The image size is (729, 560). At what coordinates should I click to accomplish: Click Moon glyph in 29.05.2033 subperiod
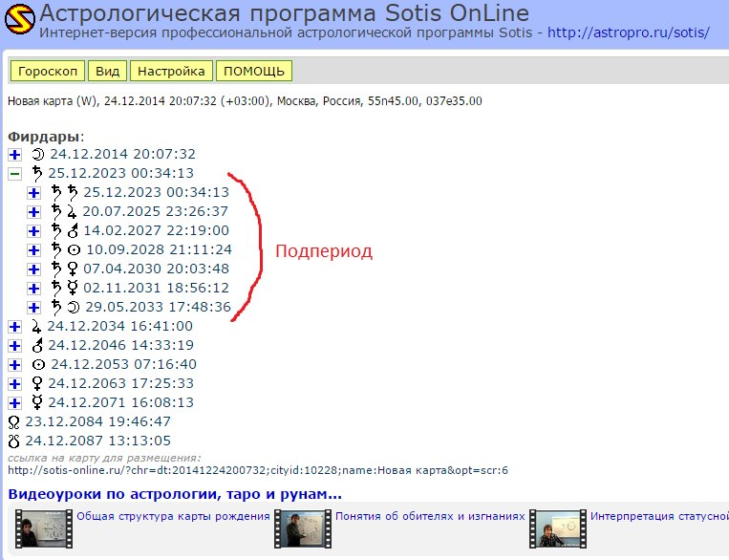pyautogui.click(x=74, y=307)
